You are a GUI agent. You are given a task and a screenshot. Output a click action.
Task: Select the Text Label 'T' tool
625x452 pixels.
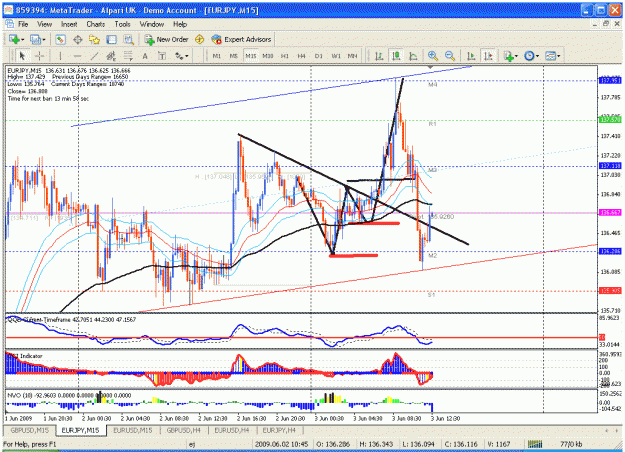tap(162, 56)
